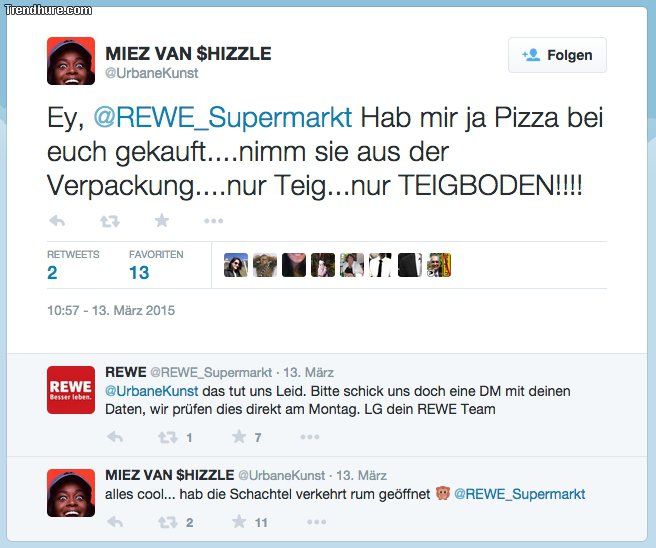
Task: Open the 10:57 - 13. März 2015 timestamp
Action: [111, 311]
